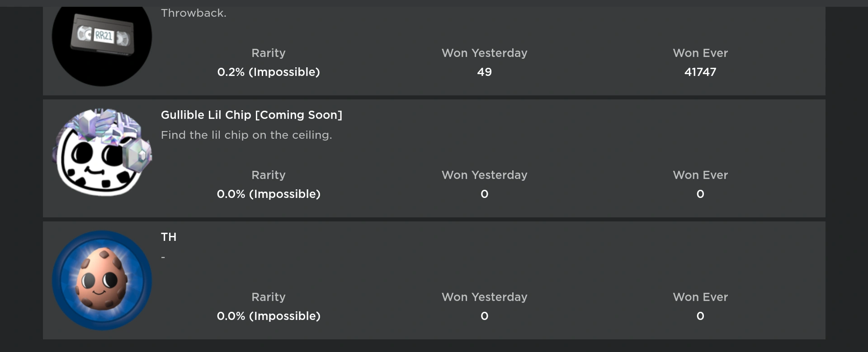
Task: Click the Won Yesterday label for TH badge
Action: 484,297
